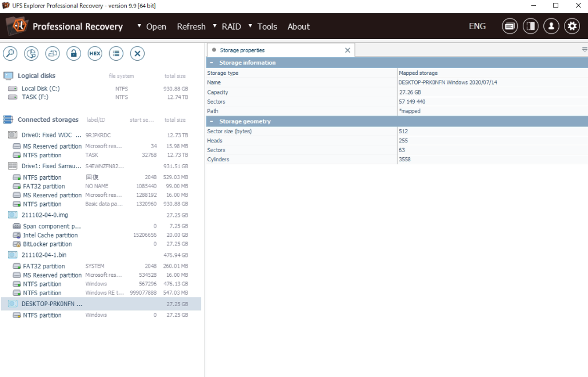Click the Drive0 Fixed WDC disk icon
This screenshot has height=377, width=588.
coord(13,135)
